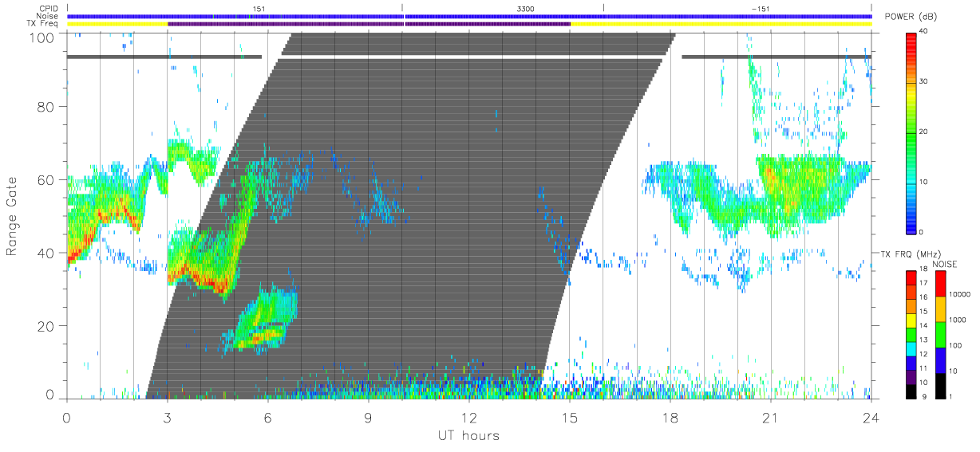Select the "CPID" row label
Viewport: 980px width, 452px height.
coord(49,9)
